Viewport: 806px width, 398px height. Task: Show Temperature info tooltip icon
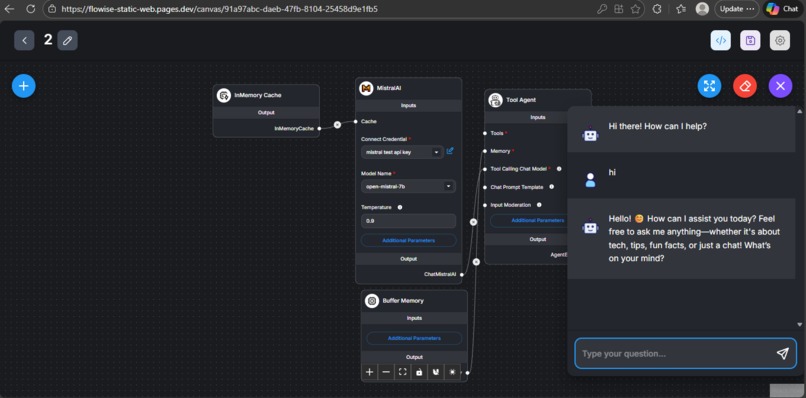pos(400,207)
